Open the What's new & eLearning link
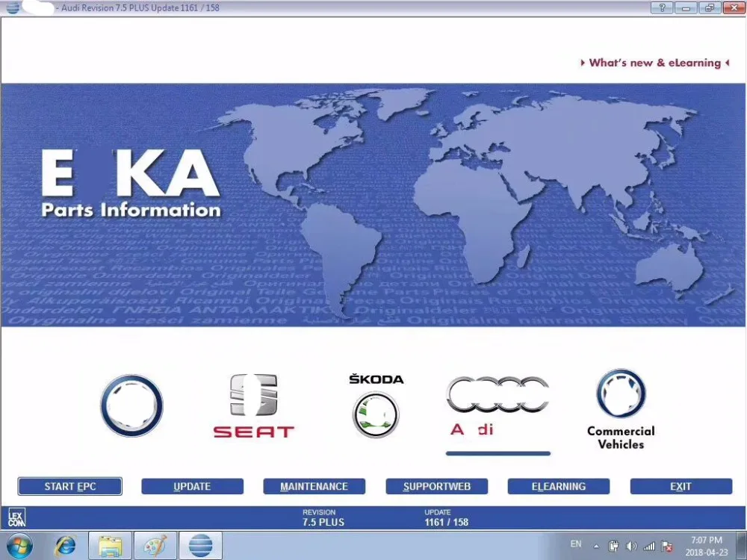747x560 pixels. point(654,63)
